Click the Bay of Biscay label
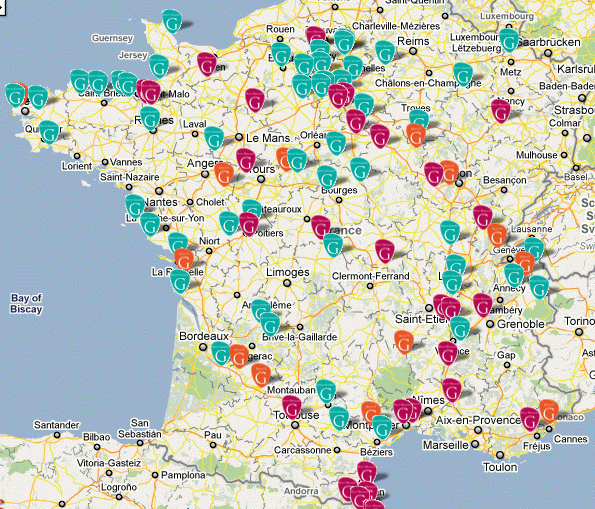The width and height of the screenshot is (595, 509). coord(26,303)
